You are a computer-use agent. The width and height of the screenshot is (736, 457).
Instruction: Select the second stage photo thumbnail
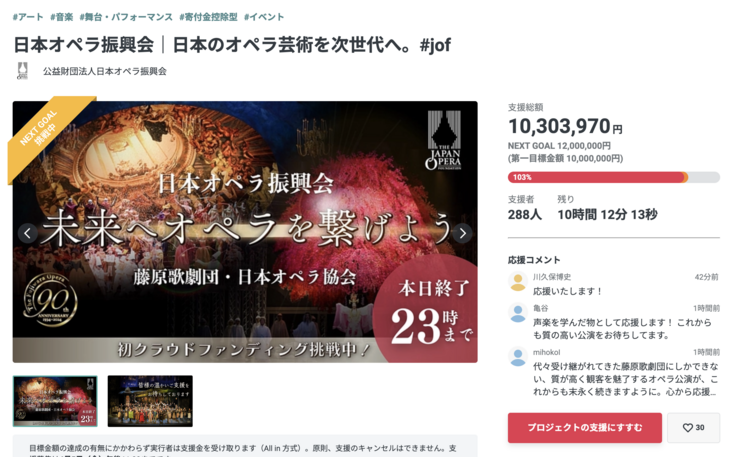150,401
